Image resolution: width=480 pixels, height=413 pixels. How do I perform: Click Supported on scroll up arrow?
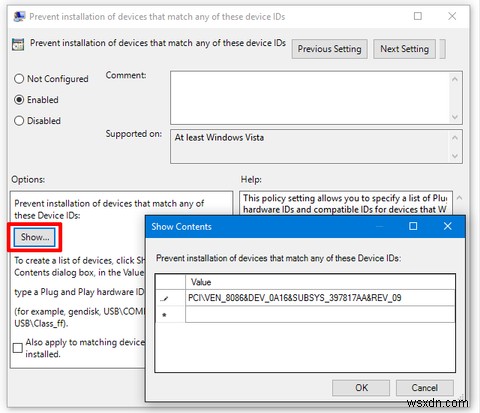pyautogui.click(x=455, y=138)
